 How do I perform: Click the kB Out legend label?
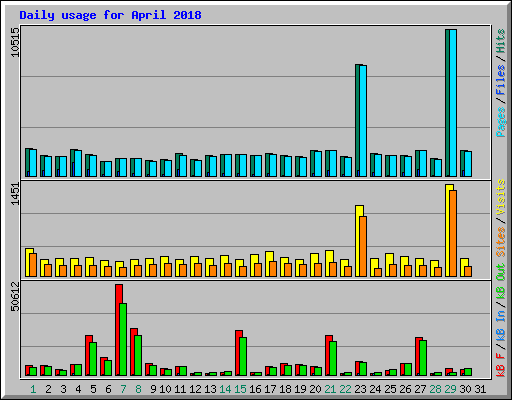point(501,282)
